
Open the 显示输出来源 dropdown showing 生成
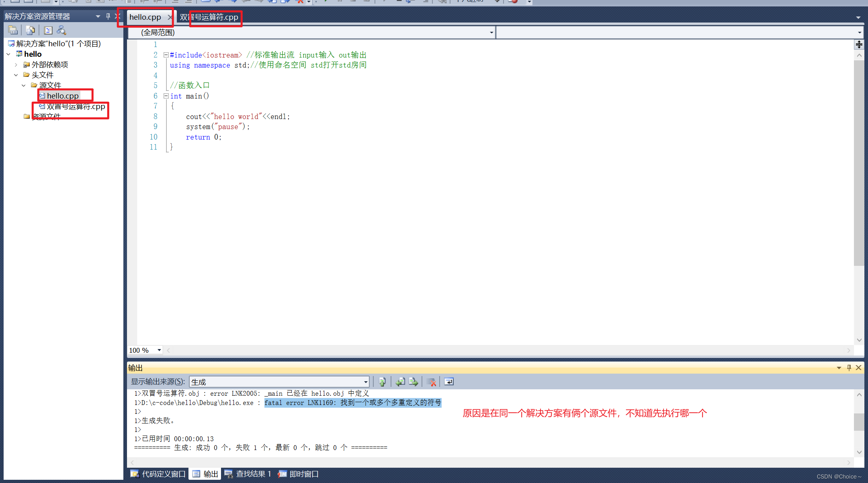pos(365,382)
